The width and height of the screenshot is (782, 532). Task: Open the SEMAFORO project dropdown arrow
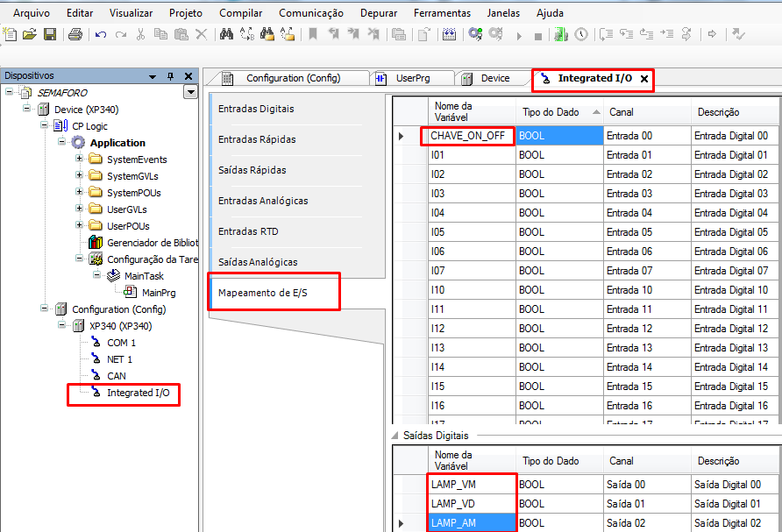pos(190,93)
